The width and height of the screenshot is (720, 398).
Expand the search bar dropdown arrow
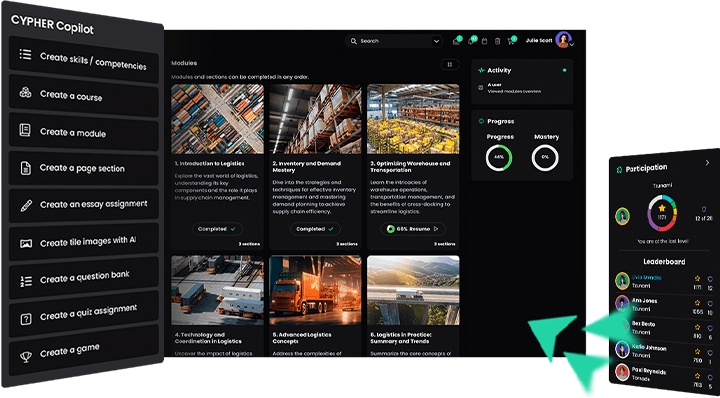pos(436,41)
